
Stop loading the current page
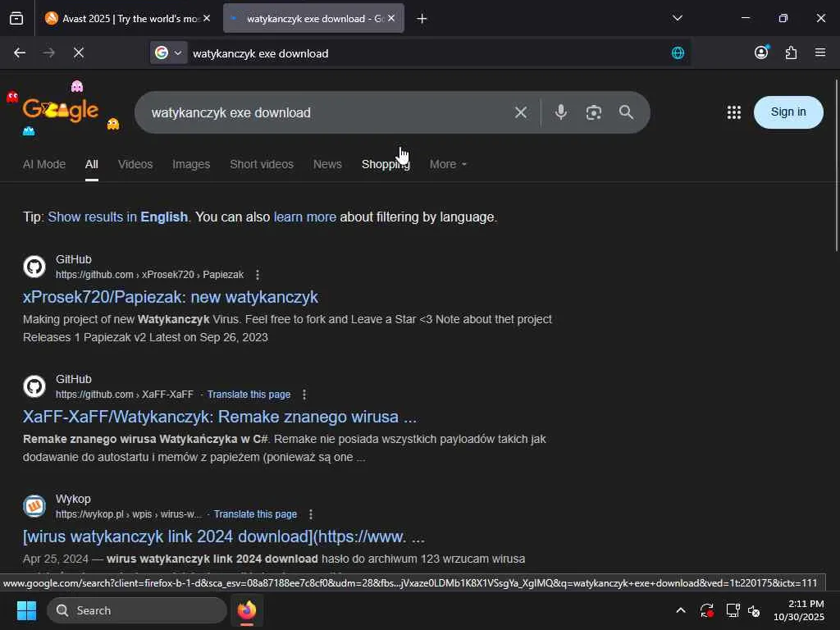tap(79, 53)
